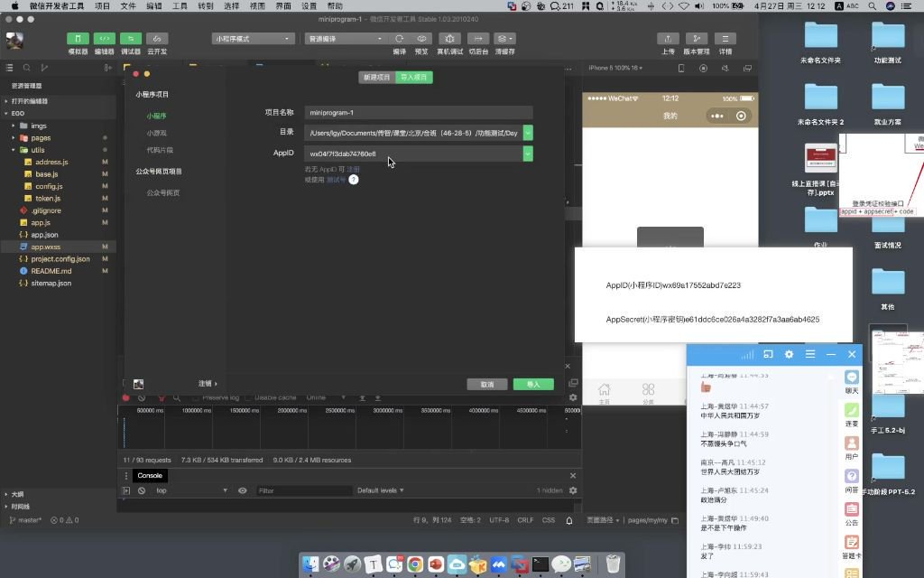The height and width of the screenshot is (578, 924).
Task: Switch to the 新建项目 tab in dialog
Action: pyautogui.click(x=376, y=78)
